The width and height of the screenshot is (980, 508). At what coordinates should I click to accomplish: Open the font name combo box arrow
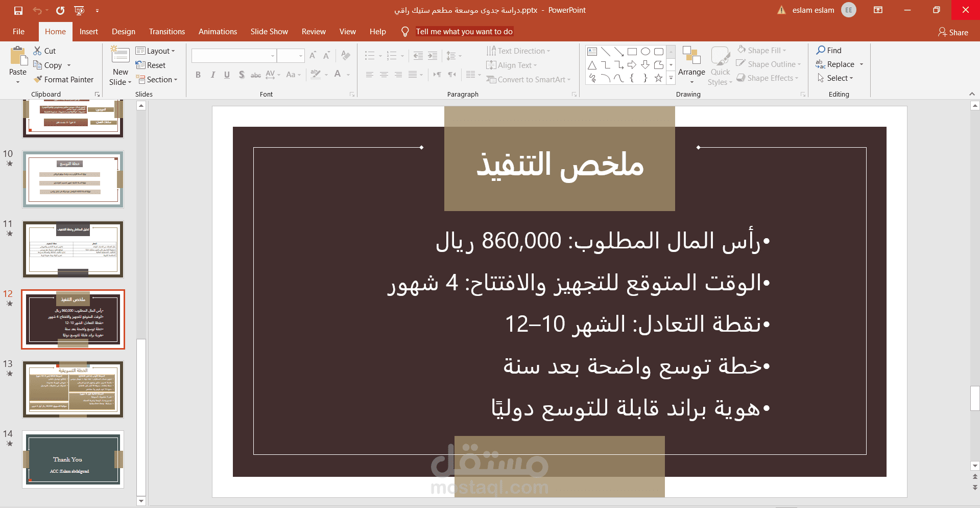click(273, 55)
